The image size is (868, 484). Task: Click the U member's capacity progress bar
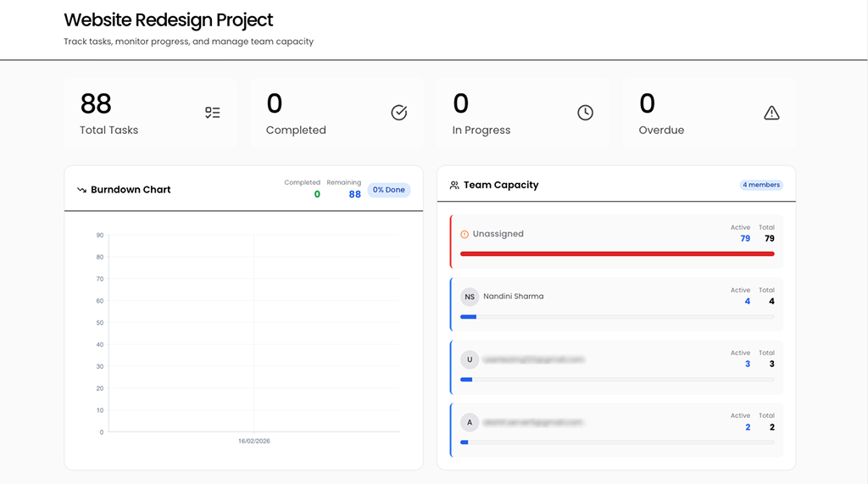pyautogui.click(x=617, y=380)
